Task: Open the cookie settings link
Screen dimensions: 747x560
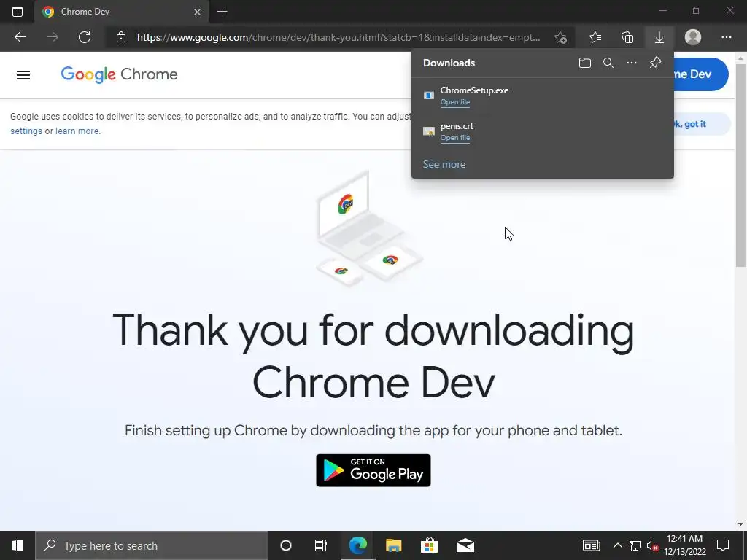Action: (x=26, y=131)
